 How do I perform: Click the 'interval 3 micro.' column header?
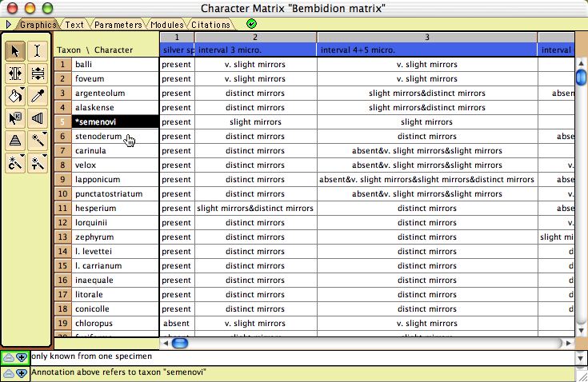click(x=255, y=50)
